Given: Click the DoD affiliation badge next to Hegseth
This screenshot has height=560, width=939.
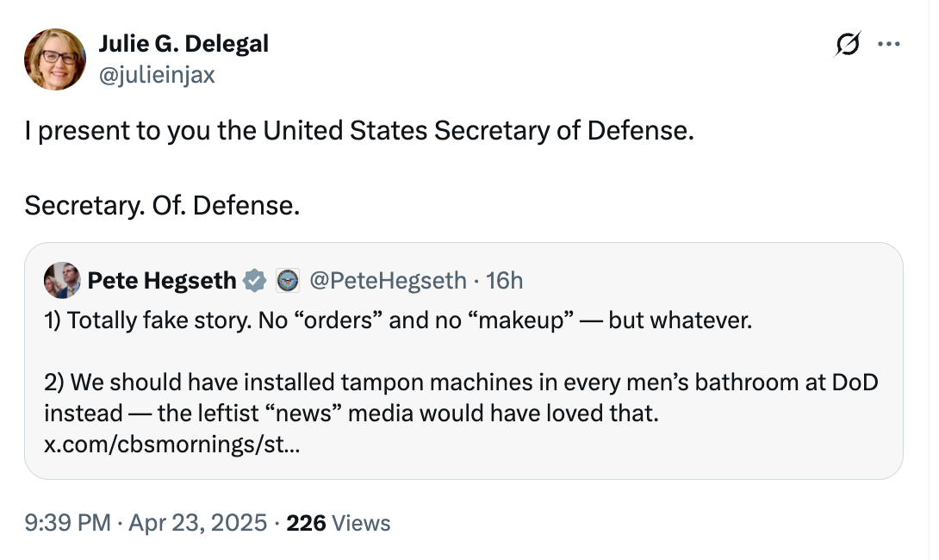Looking at the screenshot, I should pyautogui.click(x=287, y=280).
